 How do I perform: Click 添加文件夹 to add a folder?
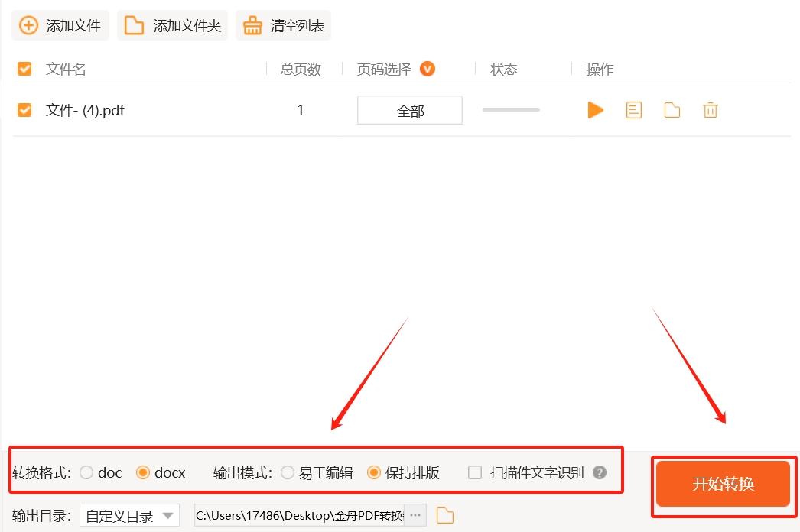(172, 24)
